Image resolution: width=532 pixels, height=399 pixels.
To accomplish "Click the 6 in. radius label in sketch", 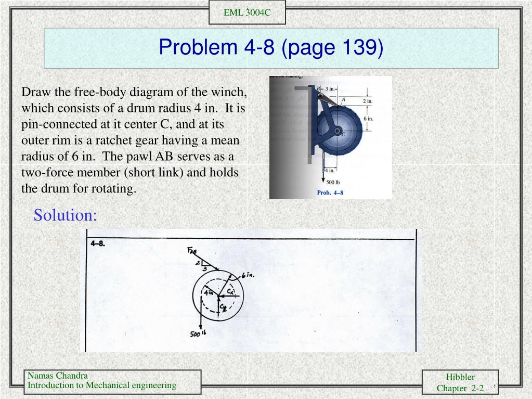I will point(248,275).
